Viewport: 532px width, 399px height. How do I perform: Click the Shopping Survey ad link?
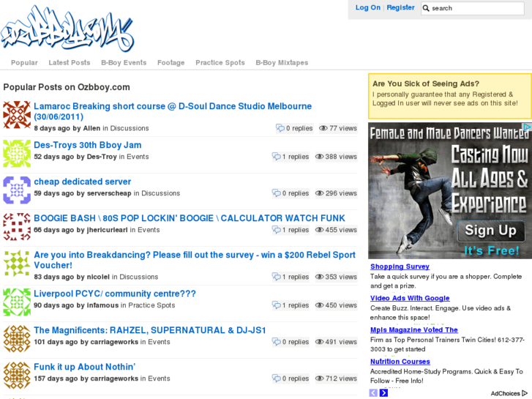(400, 266)
